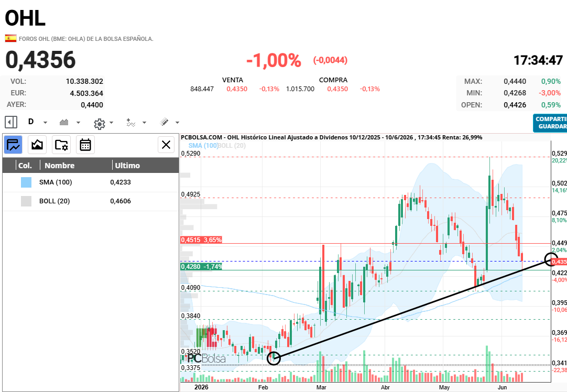Click the COMPARTIR GUARDAR button
Screen dimensions: 567x392
pyautogui.click(x=550, y=123)
